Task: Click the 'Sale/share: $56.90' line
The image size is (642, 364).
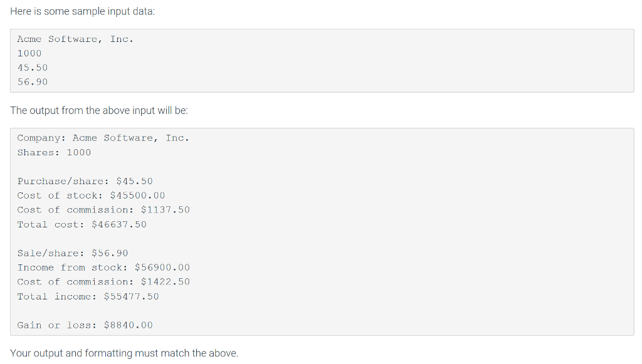Action: (x=73, y=253)
